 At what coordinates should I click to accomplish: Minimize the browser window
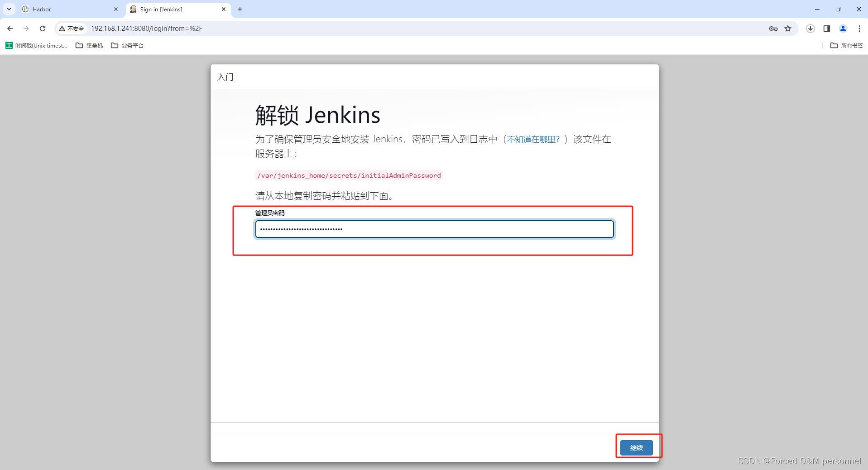point(817,9)
